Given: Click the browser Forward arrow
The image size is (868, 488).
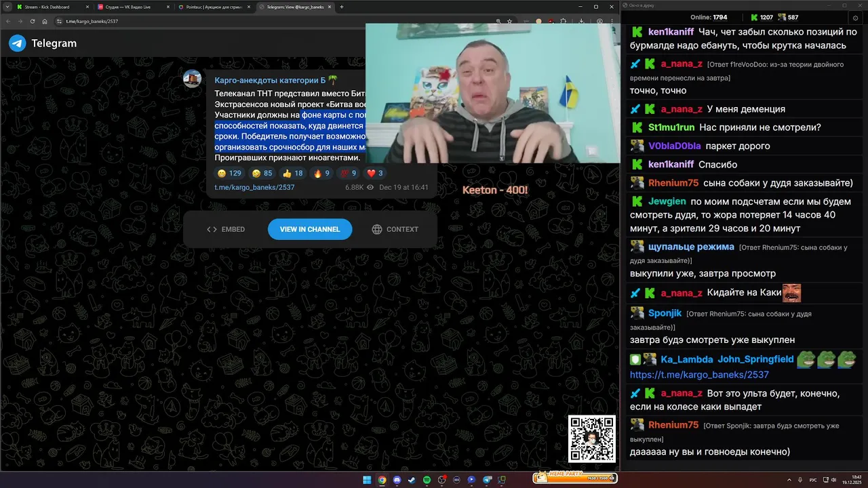Looking at the screenshot, I should (20, 21).
